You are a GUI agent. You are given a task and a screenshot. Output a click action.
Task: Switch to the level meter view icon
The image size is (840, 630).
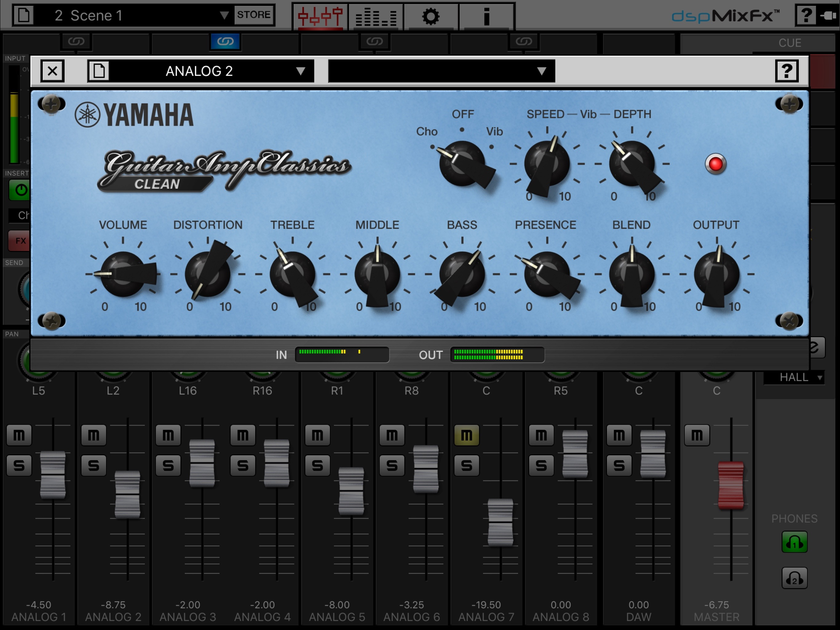tap(375, 16)
